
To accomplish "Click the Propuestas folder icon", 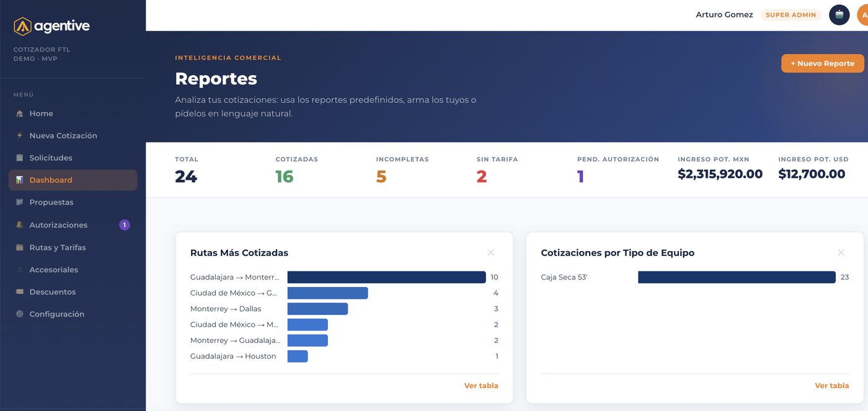I will point(19,202).
